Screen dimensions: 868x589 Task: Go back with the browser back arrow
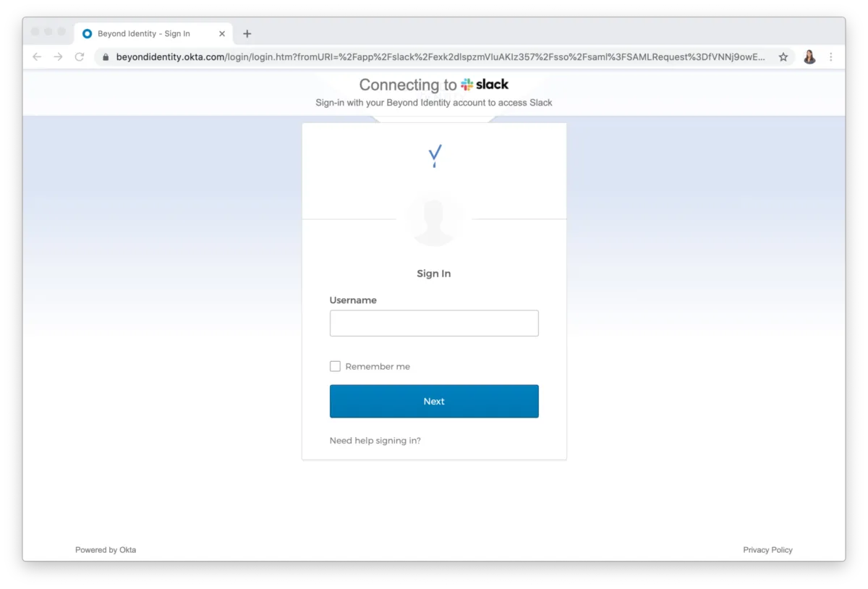(x=37, y=56)
